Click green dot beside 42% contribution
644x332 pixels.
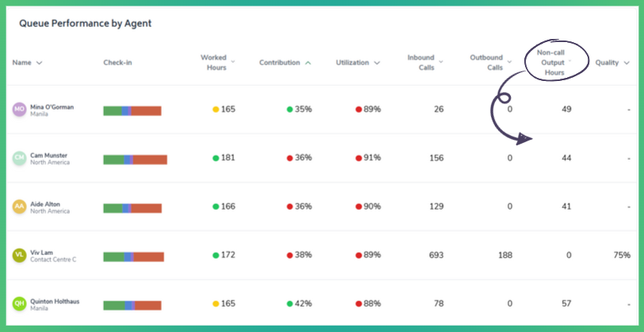(289, 303)
